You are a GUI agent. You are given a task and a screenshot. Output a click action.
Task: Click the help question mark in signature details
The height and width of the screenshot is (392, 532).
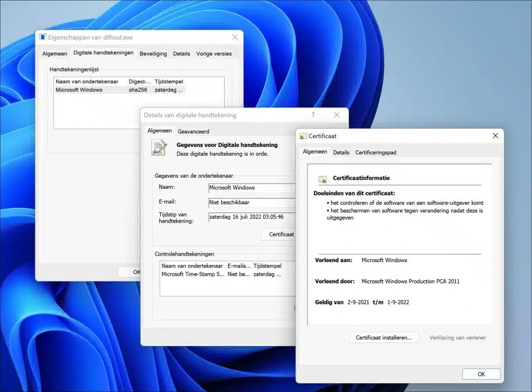[313, 115]
